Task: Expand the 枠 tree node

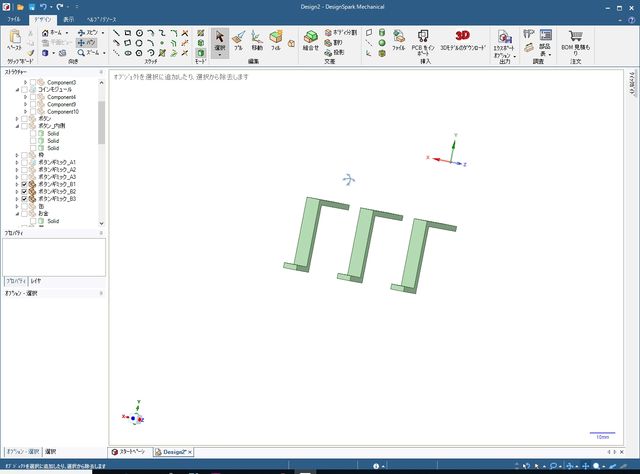Action: [x=17, y=155]
